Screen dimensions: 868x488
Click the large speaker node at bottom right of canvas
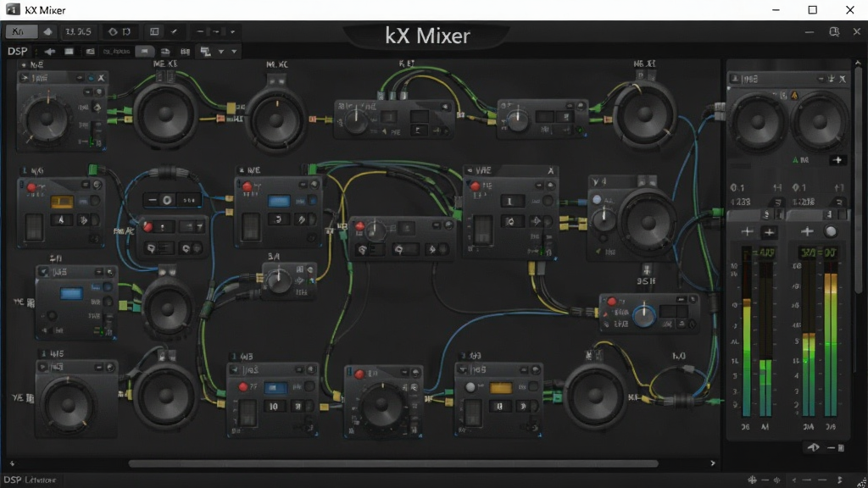click(x=595, y=395)
